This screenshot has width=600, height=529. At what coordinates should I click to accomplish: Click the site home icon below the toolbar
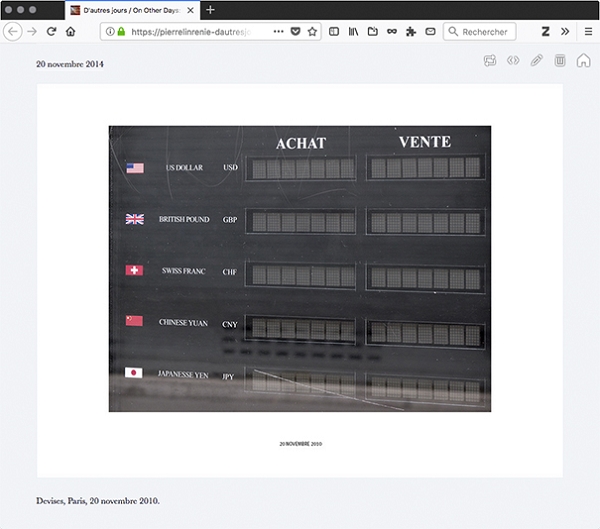pos(584,61)
